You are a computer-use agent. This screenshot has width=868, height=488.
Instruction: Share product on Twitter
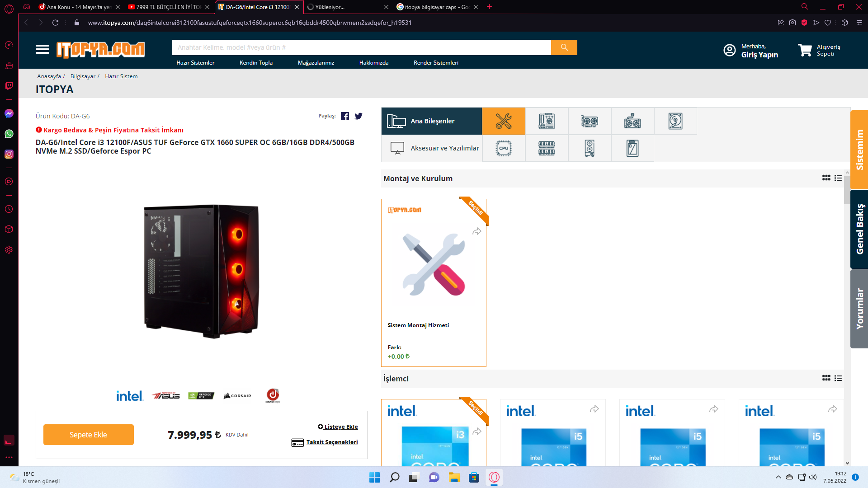point(359,116)
